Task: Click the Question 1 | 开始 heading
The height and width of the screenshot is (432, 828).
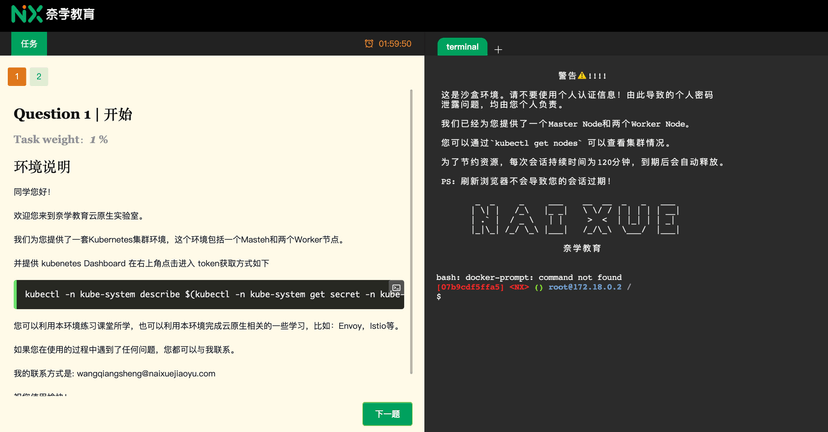Action: [73, 114]
